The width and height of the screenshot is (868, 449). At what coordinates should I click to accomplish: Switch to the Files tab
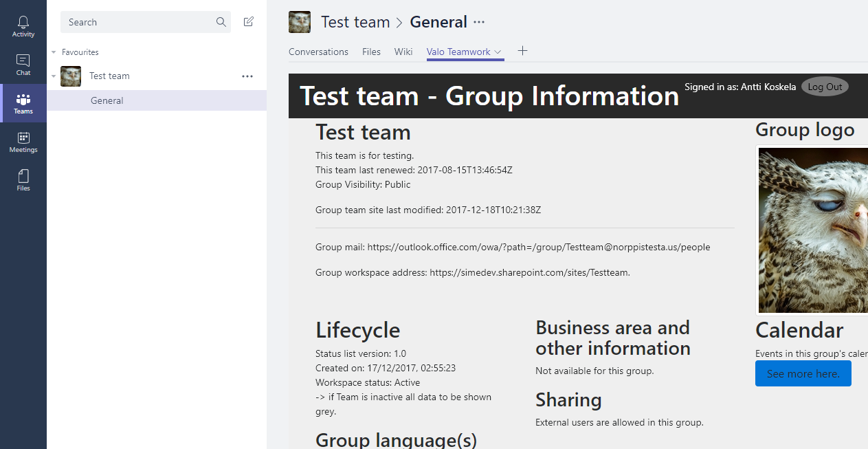(371, 52)
